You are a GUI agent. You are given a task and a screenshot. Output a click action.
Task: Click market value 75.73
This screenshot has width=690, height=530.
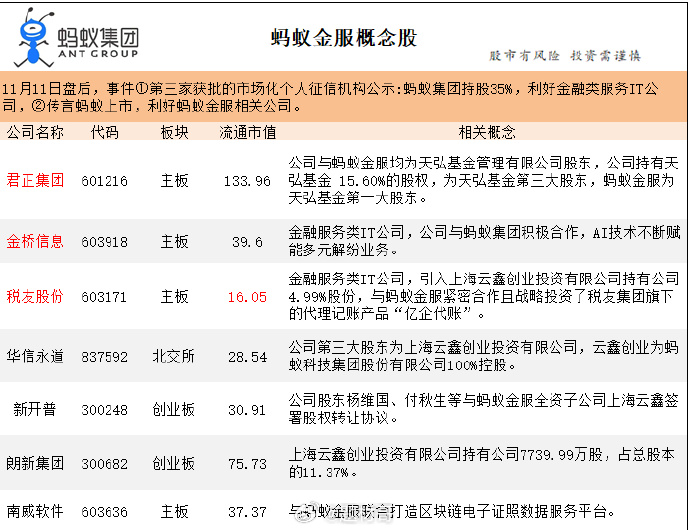247,464
